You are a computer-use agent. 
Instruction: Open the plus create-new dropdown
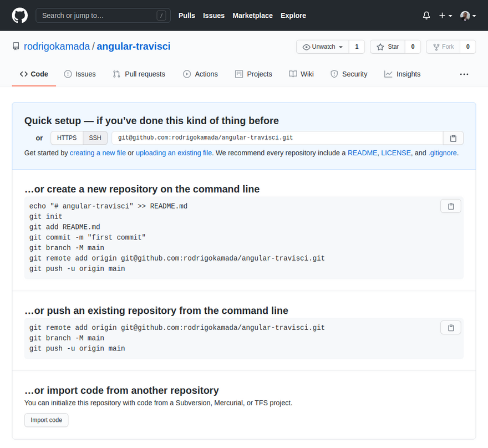445,15
